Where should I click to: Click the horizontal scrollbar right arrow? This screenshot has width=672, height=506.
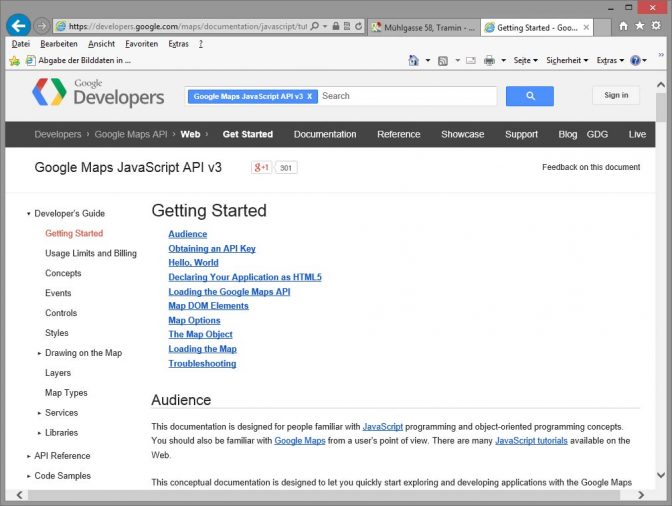coord(641,495)
